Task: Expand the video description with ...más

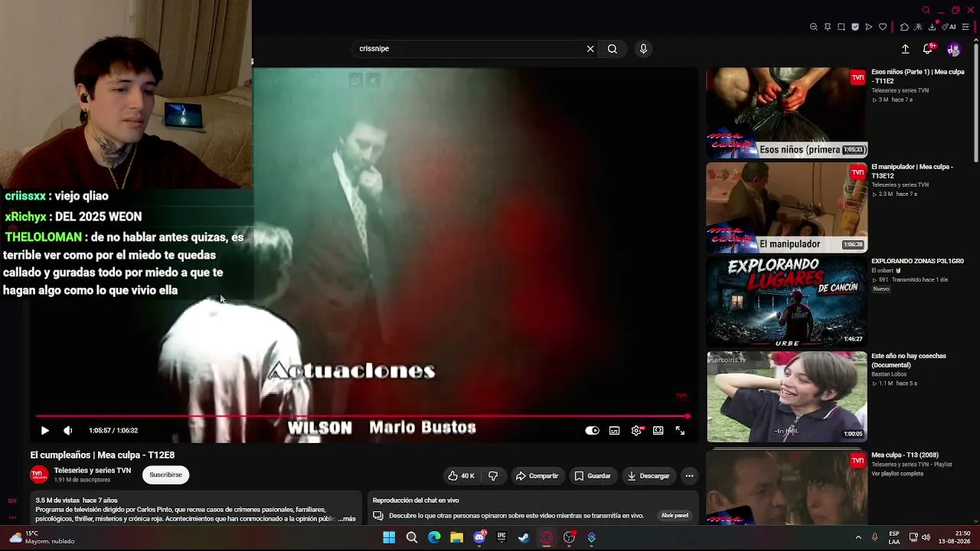Action: pos(348,519)
